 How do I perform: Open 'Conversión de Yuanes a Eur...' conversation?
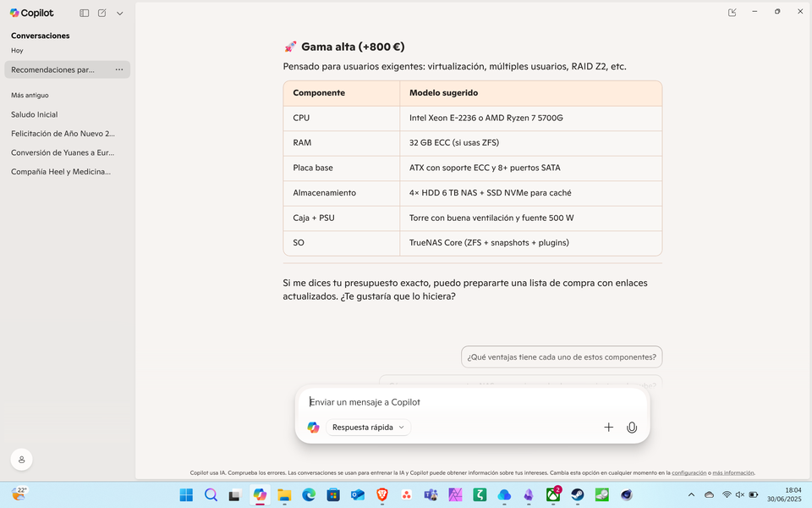63,153
